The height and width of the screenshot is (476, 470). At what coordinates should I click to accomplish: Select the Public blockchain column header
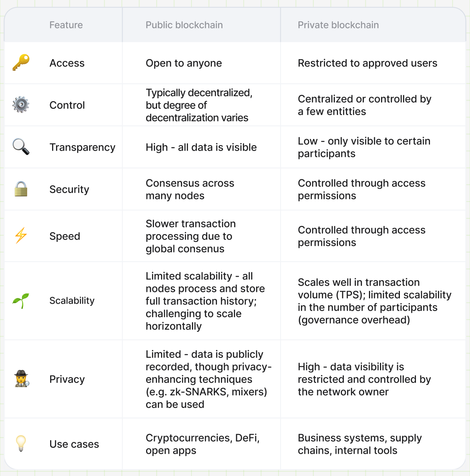click(x=184, y=25)
